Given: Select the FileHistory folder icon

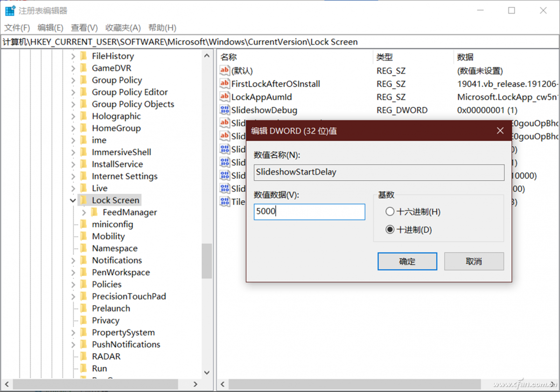Looking at the screenshot, I should [x=84, y=56].
